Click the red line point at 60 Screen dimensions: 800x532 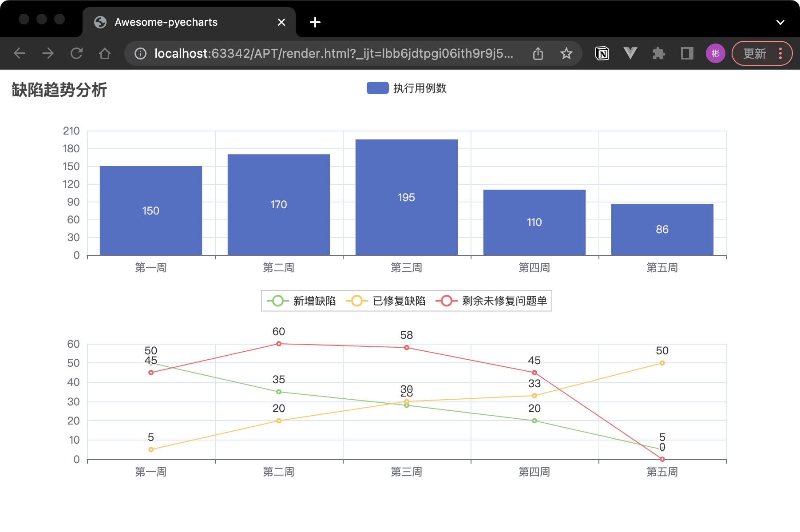(x=279, y=344)
